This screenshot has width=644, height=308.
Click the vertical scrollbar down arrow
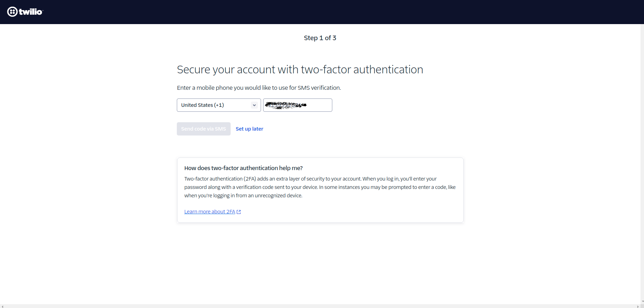click(x=642, y=301)
